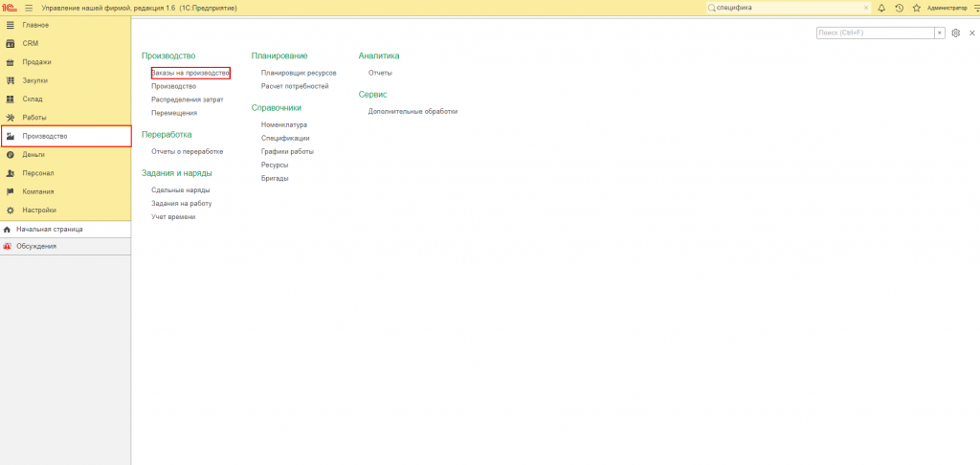Open the settings gear next to search field
Screen dimensions: 980x465
pyautogui.click(x=956, y=33)
